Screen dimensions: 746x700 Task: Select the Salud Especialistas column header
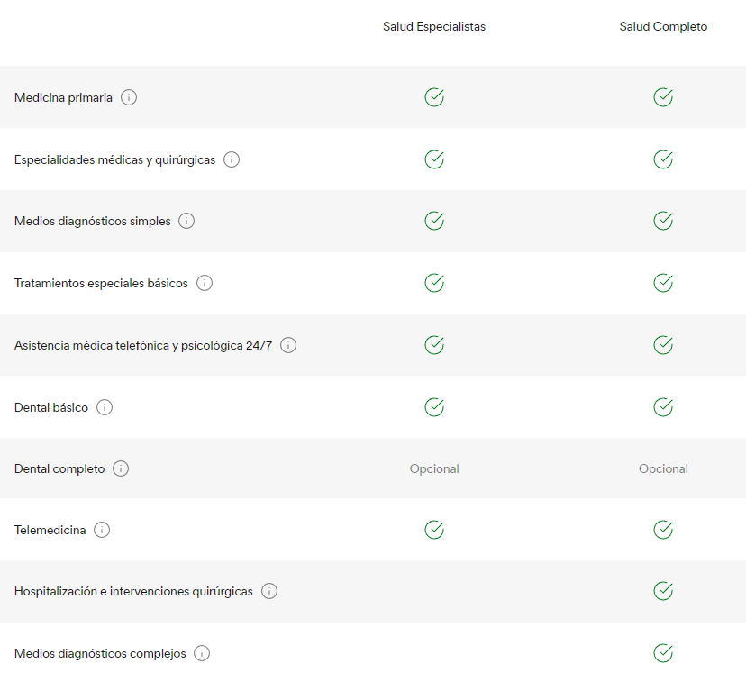(434, 27)
